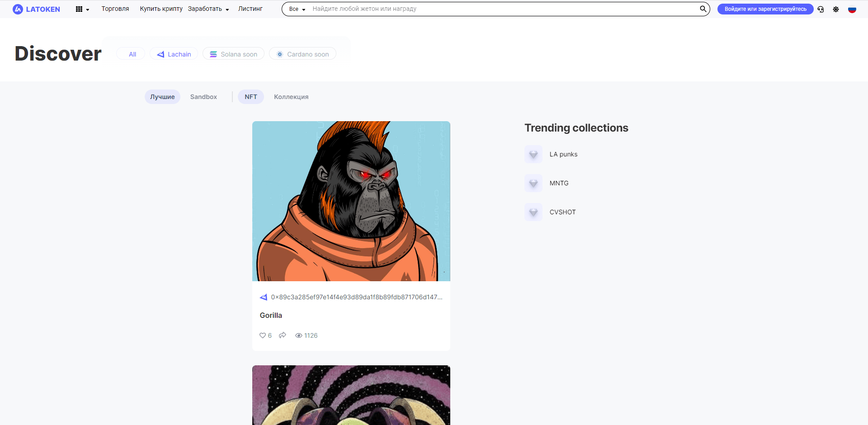Toggle the light/dark theme icon
This screenshot has width=868, height=425.
point(836,9)
